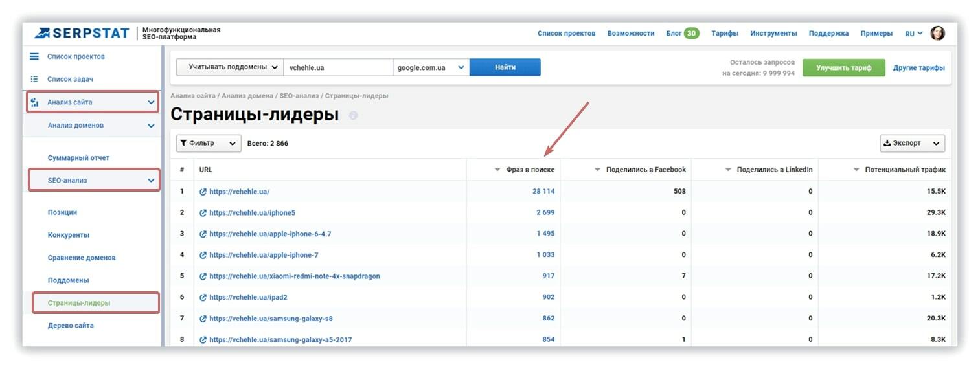980x369 pixels.
Task: Open link https://vchehle.ua/xiaomi-redmi-note-4x-snapdragon
Action: coord(295,276)
